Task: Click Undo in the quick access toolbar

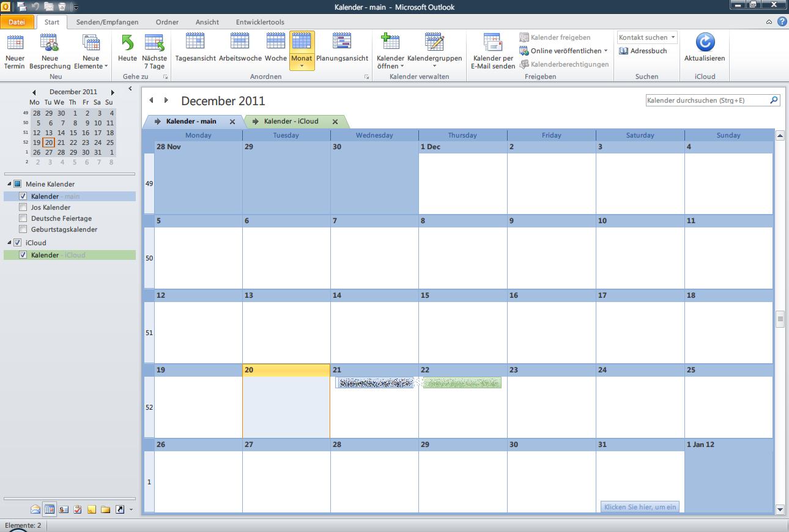Action: (x=35, y=7)
